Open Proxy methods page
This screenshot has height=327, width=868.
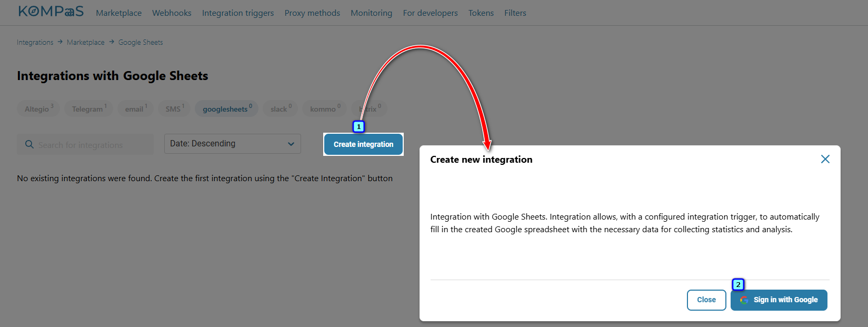(312, 13)
